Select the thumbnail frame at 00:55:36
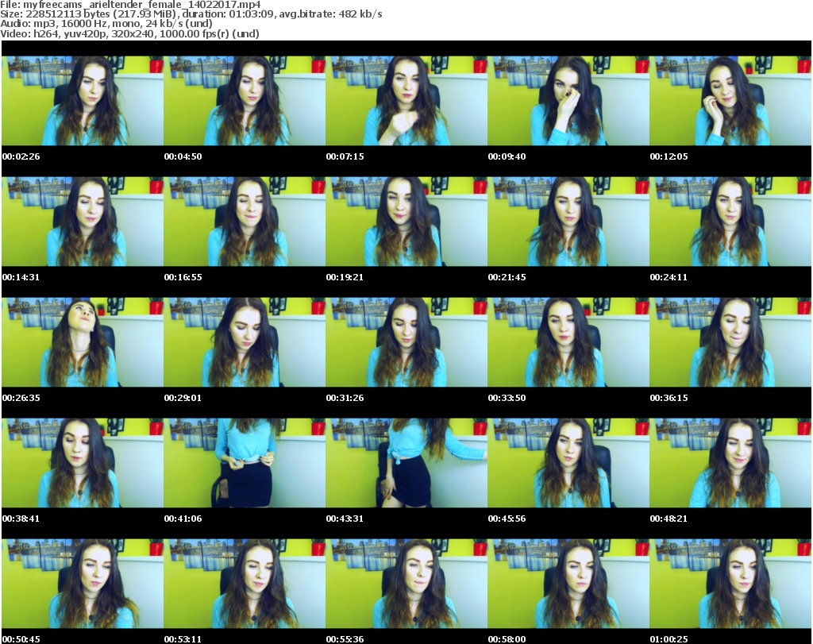 click(x=406, y=584)
